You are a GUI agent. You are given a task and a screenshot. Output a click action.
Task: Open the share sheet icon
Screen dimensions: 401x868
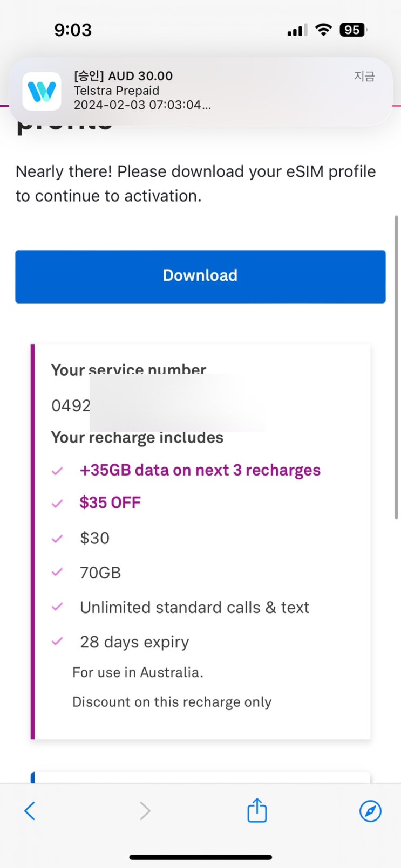257,810
